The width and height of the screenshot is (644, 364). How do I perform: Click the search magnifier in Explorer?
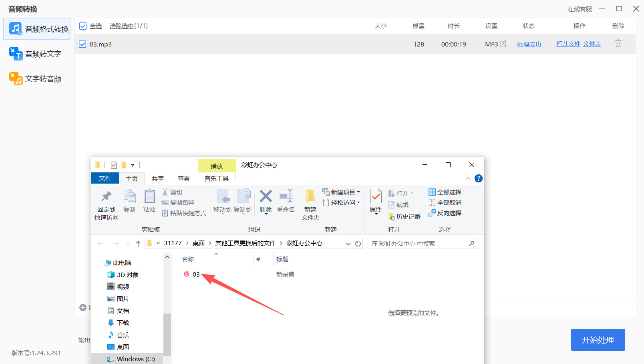471,243
